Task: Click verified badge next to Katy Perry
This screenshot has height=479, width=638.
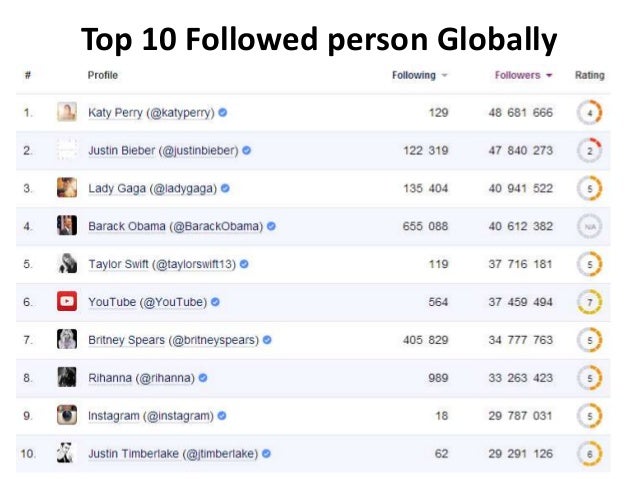Action: pyautogui.click(x=223, y=112)
